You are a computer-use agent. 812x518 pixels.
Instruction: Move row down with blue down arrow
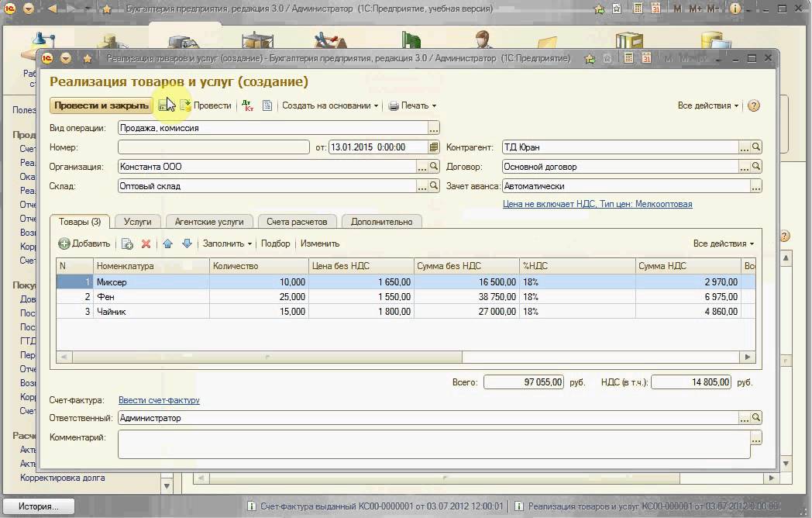pos(187,243)
